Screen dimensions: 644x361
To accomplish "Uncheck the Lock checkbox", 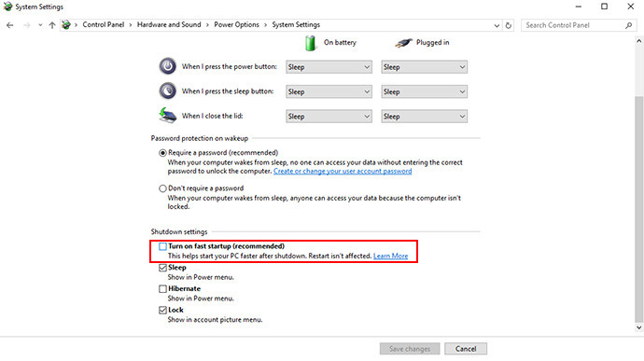I will (162, 310).
